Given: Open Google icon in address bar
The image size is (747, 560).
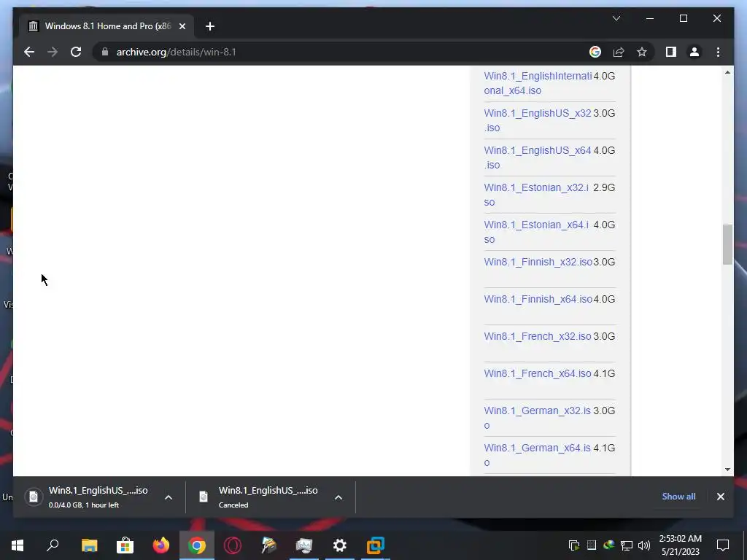Looking at the screenshot, I should point(595,52).
